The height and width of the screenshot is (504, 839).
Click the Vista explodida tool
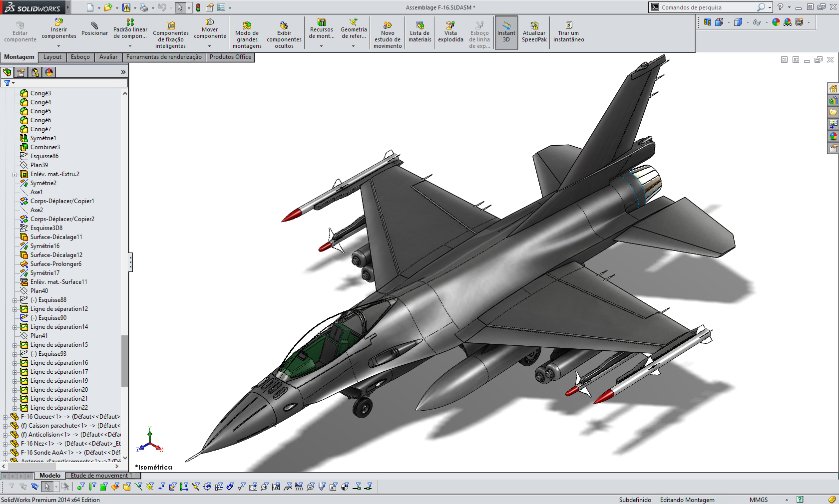tap(450, 31)
